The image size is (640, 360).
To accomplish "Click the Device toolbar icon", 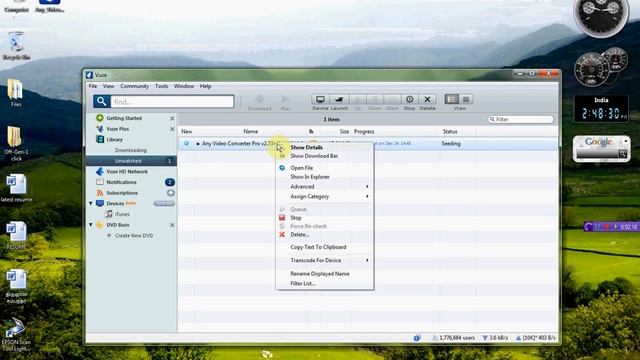I will 320,99.
